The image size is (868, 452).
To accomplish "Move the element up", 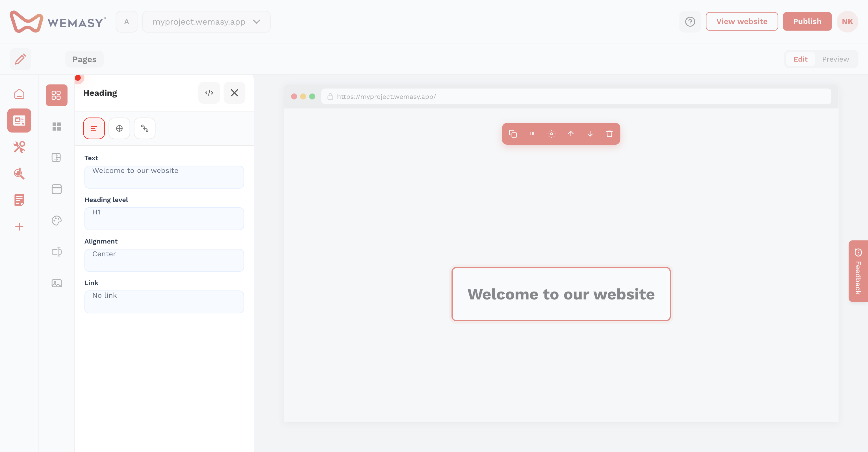I will 570,134.
